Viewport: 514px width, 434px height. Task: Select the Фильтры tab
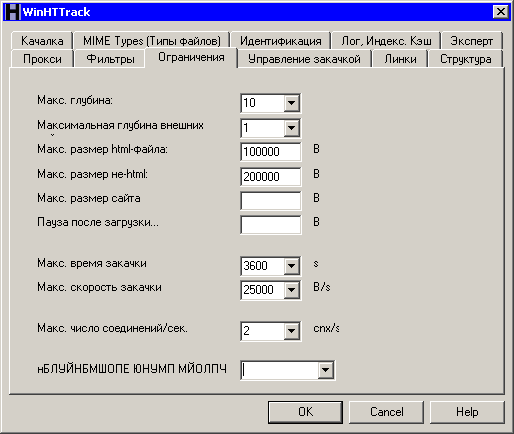coord(110,59)
